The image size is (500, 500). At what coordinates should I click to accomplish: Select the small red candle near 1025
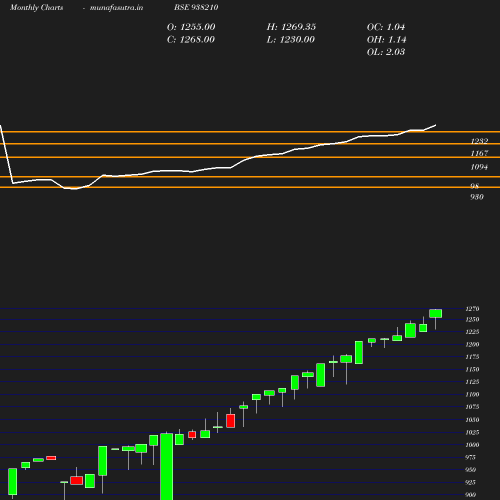click(x=192, y=435)
